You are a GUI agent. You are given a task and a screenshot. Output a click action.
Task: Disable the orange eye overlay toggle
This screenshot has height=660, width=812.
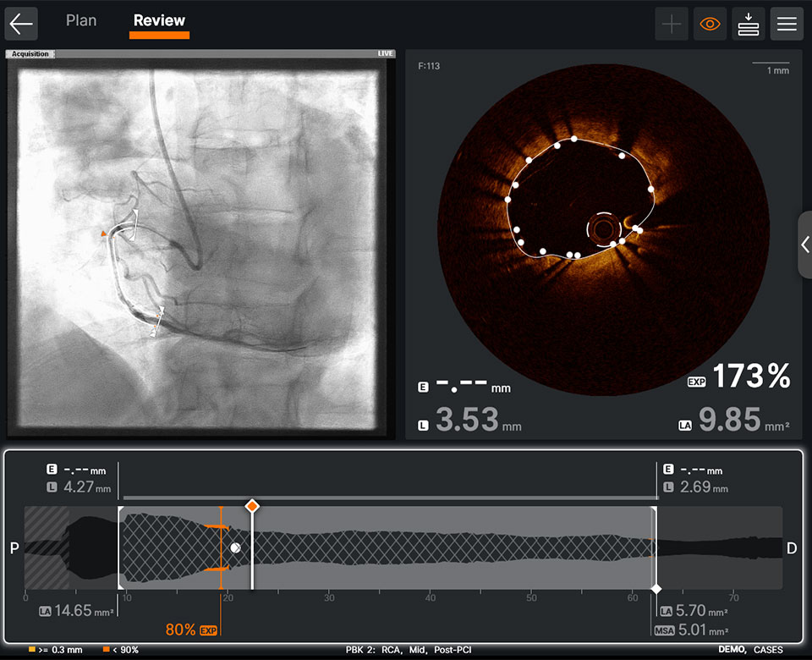click(x=710, y=24)
